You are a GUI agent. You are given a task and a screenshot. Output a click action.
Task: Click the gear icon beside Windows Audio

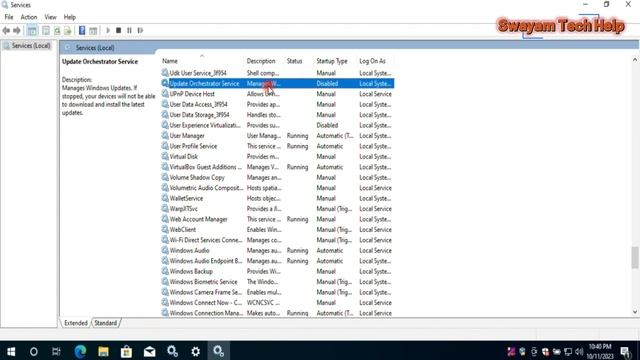coord(165,250)
